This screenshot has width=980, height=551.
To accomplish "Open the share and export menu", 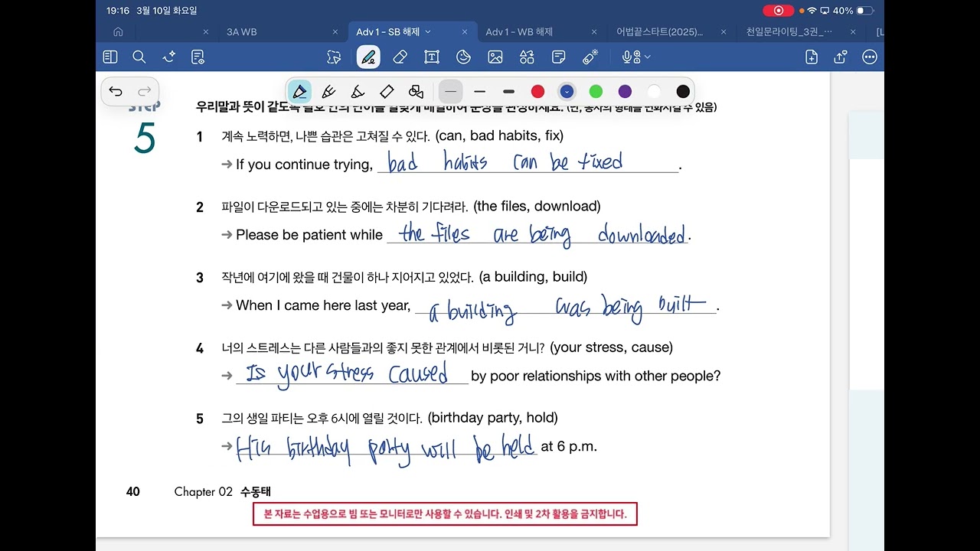I will 841,57.
